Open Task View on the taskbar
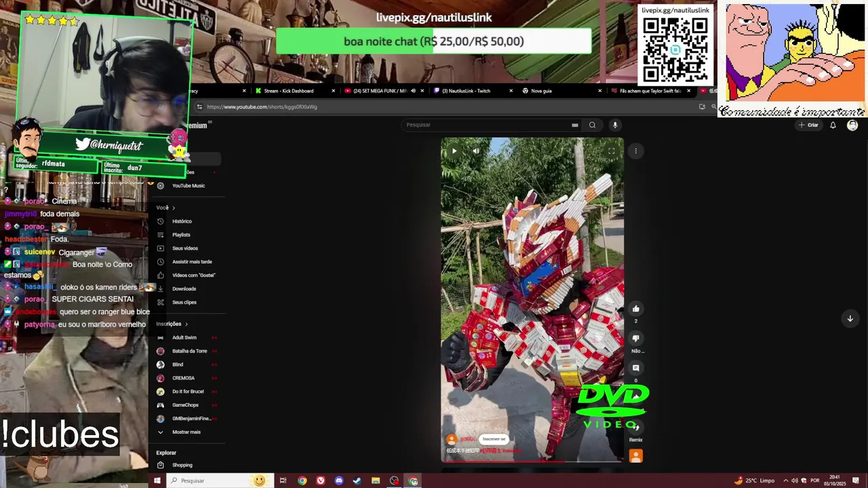The image size is (868, 488). [283, 481]
